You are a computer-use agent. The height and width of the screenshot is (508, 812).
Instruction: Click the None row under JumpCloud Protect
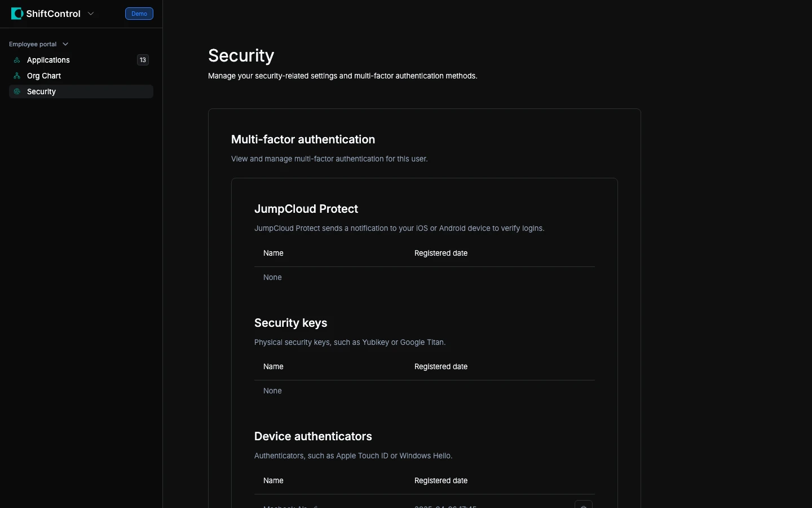[272, 278]
